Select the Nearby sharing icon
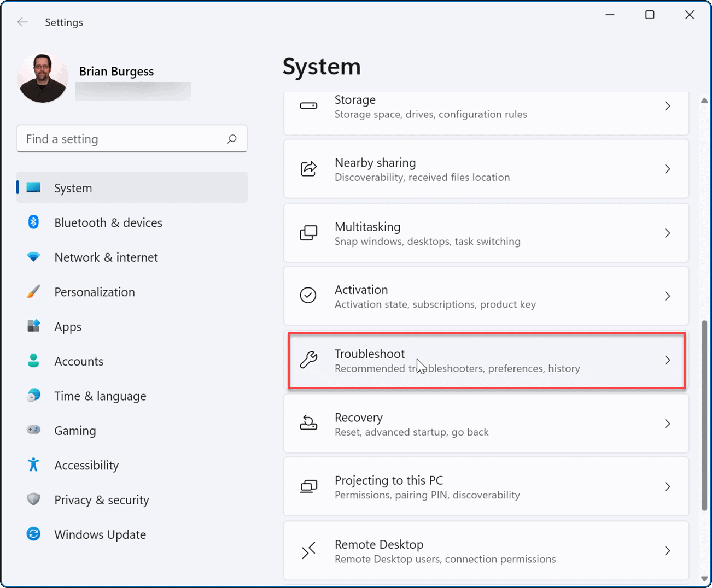The width and height of the screenshot is (712, 588). coord(308,169)
